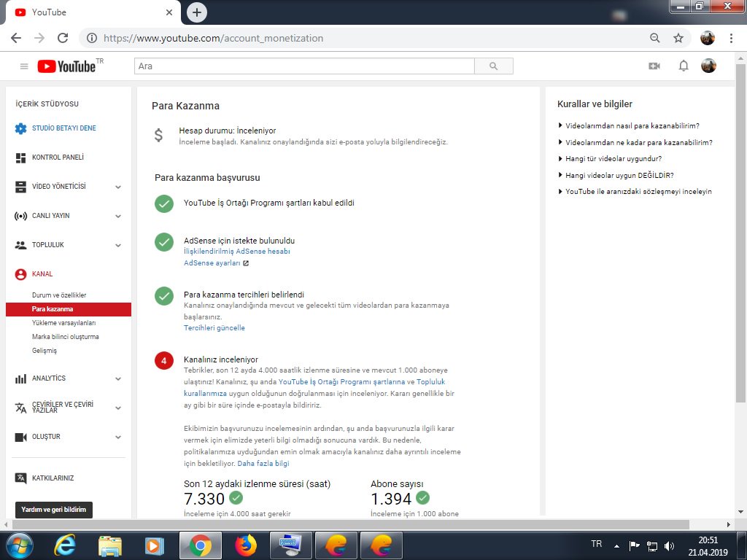Viewport: 747px width, 560px height.
Task: Open Chrome three-dot menu
Action: (731, 38)
